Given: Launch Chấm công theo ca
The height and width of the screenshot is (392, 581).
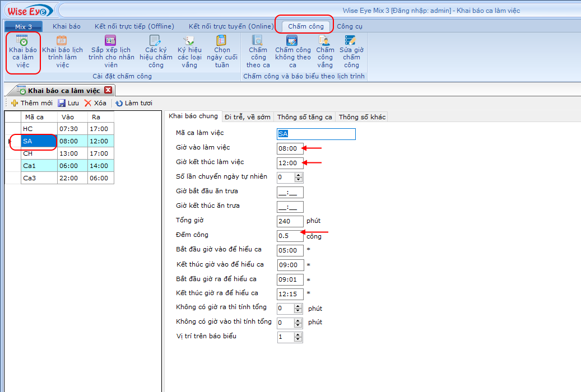Looking at the screenshot, I should click(x=258, y=52).
